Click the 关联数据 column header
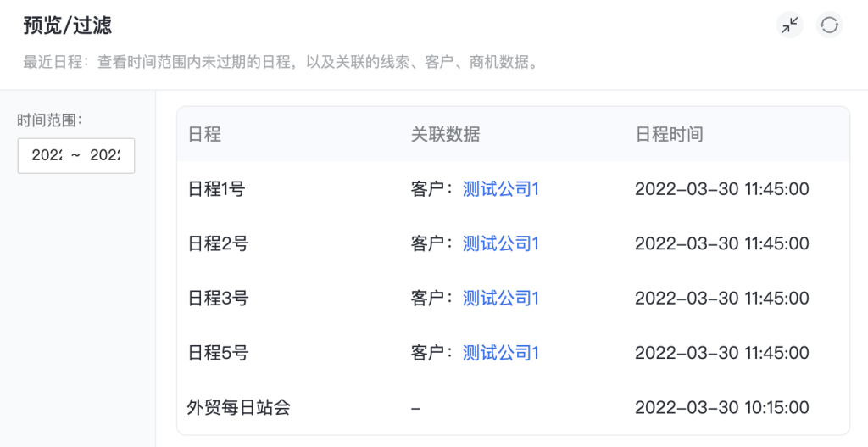Viewport: 868px width, 447px height. tap(445, 134)
